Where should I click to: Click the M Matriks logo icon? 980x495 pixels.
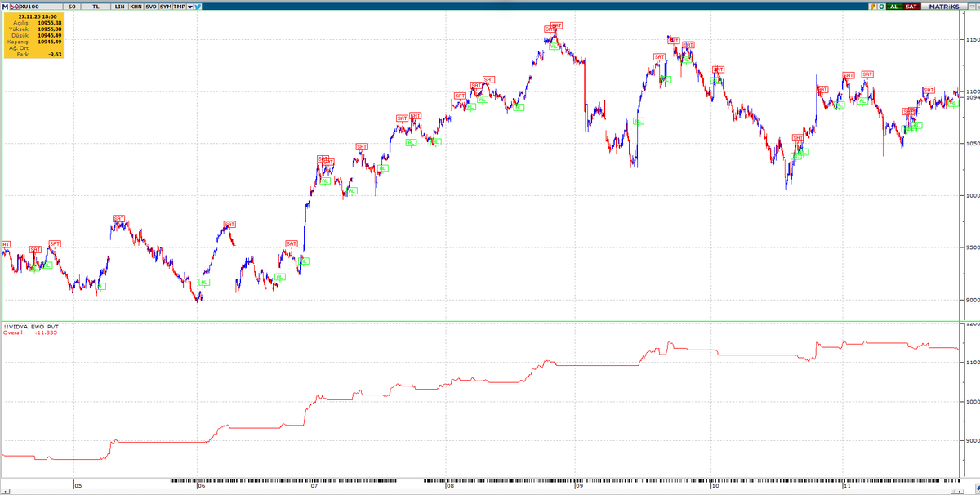5,7
